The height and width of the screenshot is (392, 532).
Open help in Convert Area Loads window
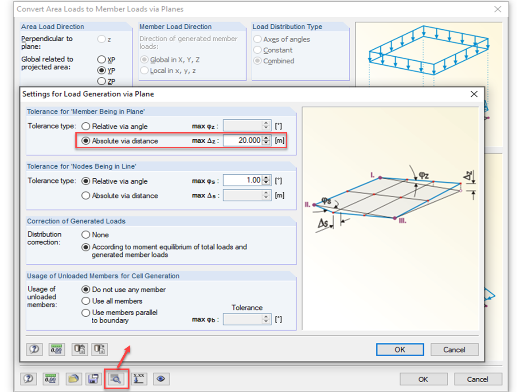coord(29,379)
